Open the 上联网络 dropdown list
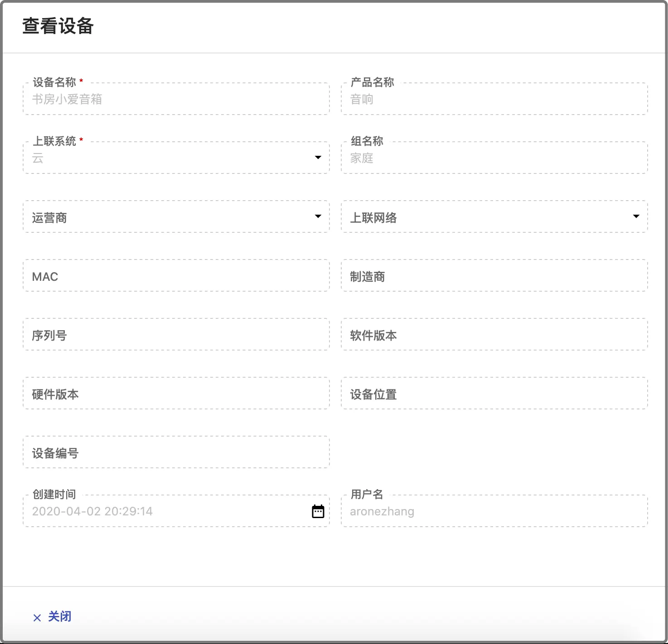668x644 pixels. [x=494, y=217]
